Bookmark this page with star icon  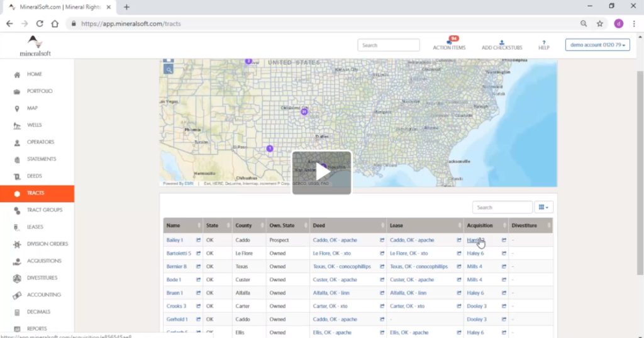[599, 23]
